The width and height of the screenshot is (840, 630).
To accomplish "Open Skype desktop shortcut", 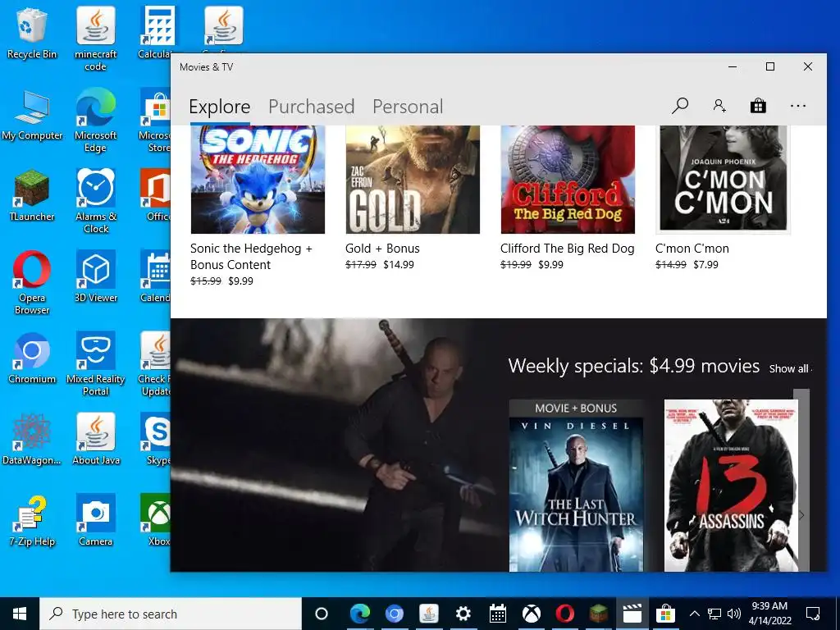I will pos(157,440).
